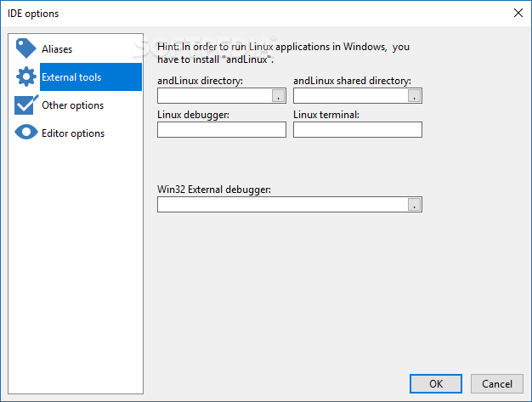This screenshot has height=402, width=532.
Task: Go to Editor options page
Action: 73,133
